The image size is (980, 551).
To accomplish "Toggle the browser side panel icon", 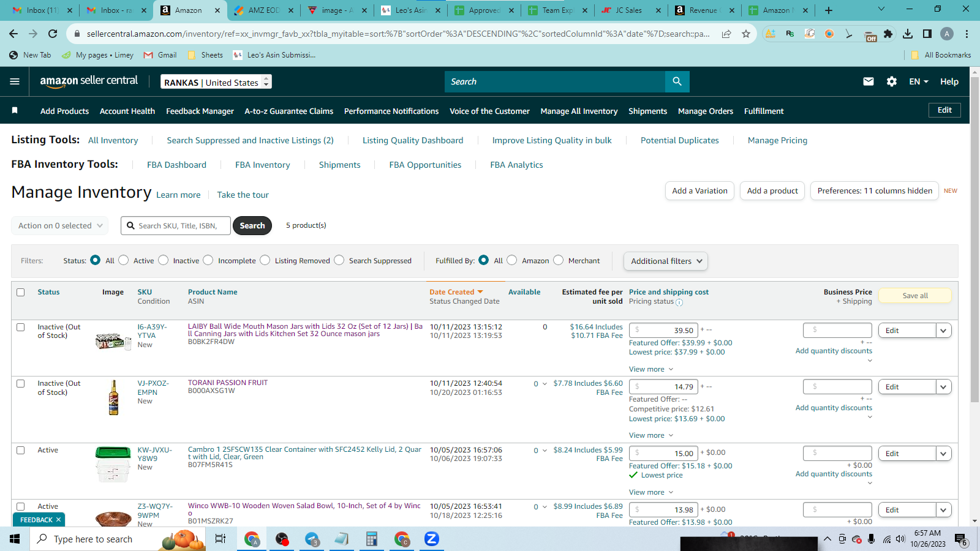I will pyautogui.click(x=927, y=34).
